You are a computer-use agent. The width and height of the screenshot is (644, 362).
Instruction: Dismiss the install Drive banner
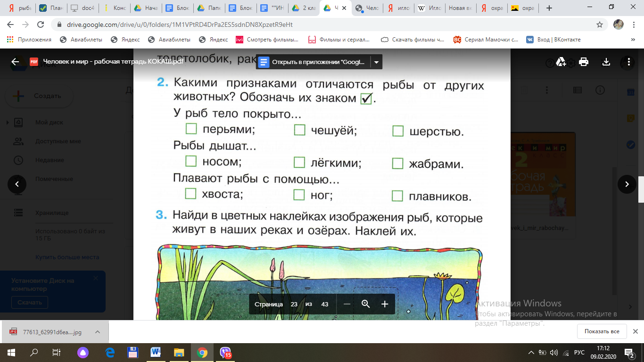(96, 279)
